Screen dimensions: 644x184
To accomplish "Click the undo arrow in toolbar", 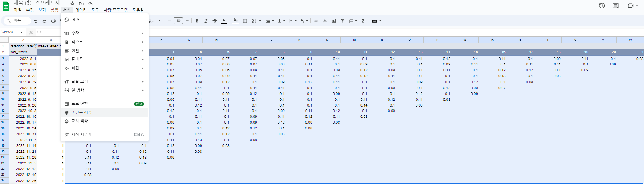I will (36, 21).
